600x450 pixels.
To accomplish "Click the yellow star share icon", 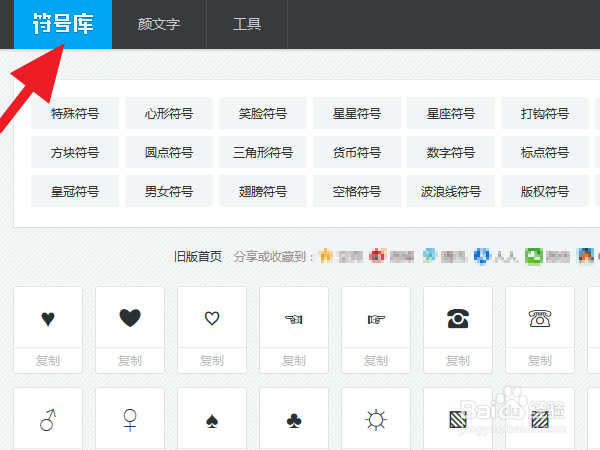I will [326, 256].
